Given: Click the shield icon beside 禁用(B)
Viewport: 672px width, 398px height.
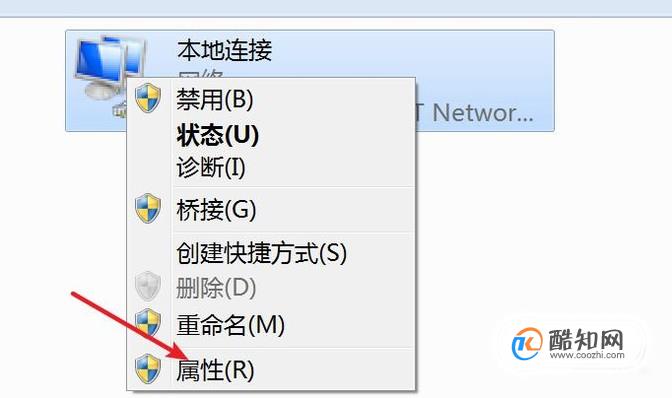Looking at the screenshot, I should [x=148, y=99].
